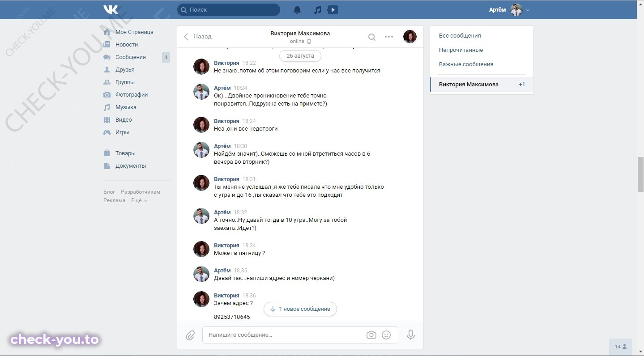Open emoji picker smiley icon

[x=386, y=335]
